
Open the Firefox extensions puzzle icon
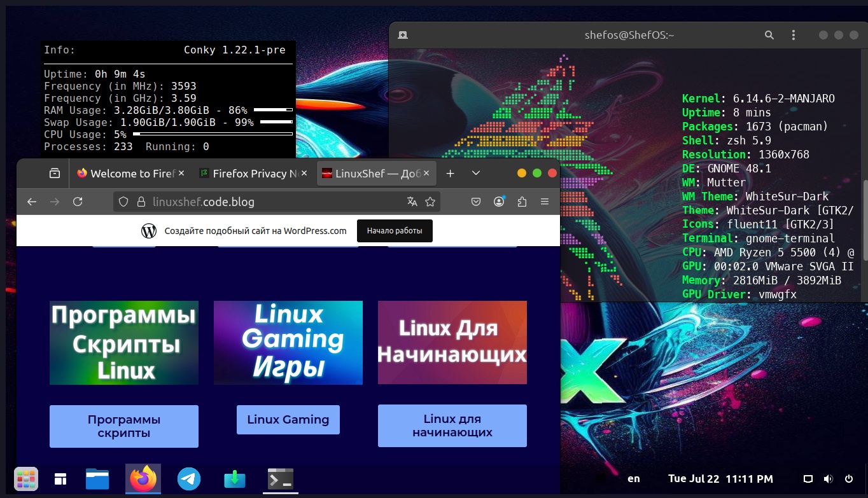tap(522, 202)
